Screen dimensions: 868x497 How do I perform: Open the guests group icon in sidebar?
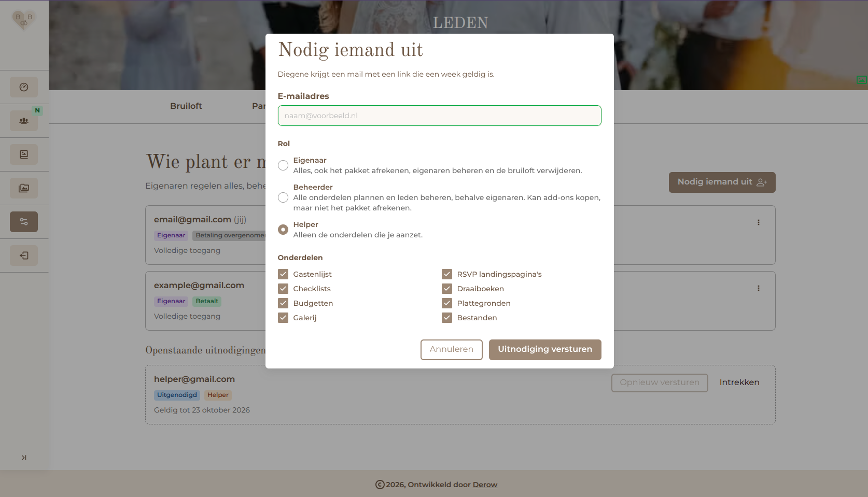[24, 121]
